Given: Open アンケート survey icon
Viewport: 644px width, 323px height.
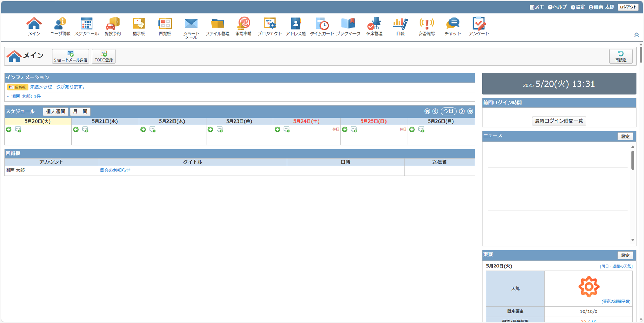Looking at the screenshot, I should [479, 27].
